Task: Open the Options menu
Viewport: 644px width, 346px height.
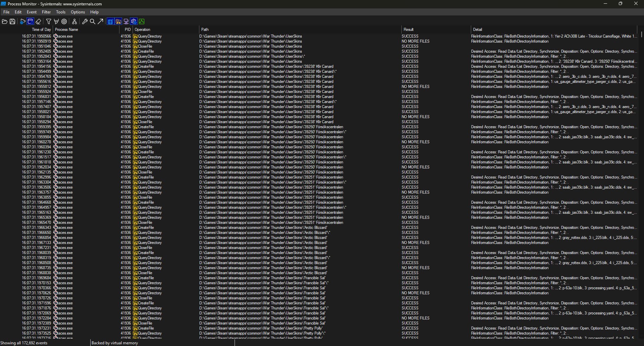Action: [78, 12]
